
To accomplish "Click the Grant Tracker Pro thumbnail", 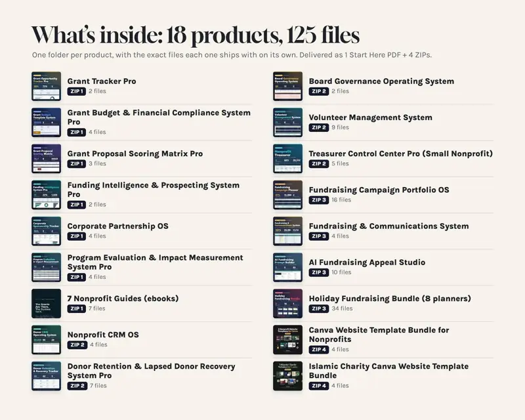I will click(46, 86).
